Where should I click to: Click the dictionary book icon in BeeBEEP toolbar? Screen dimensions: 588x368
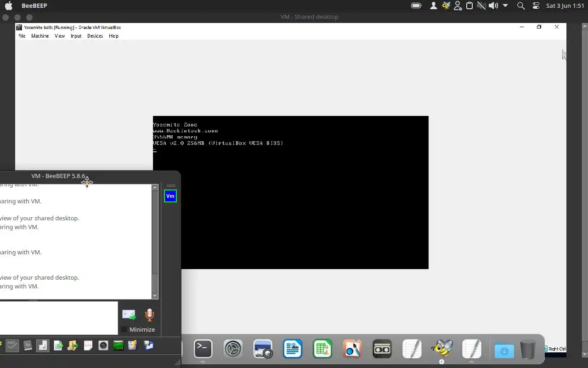tap(28, 345)
